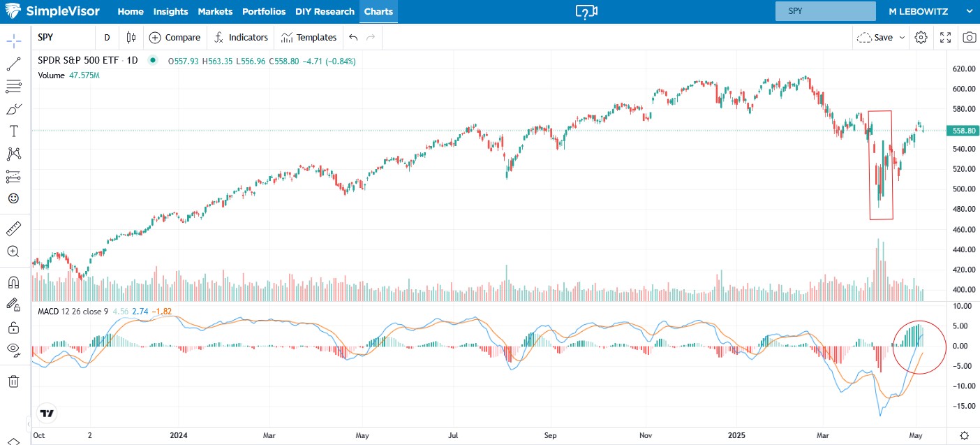Click the -15.00 MACD axis label
980x445 pixels.
coord(964,406)
